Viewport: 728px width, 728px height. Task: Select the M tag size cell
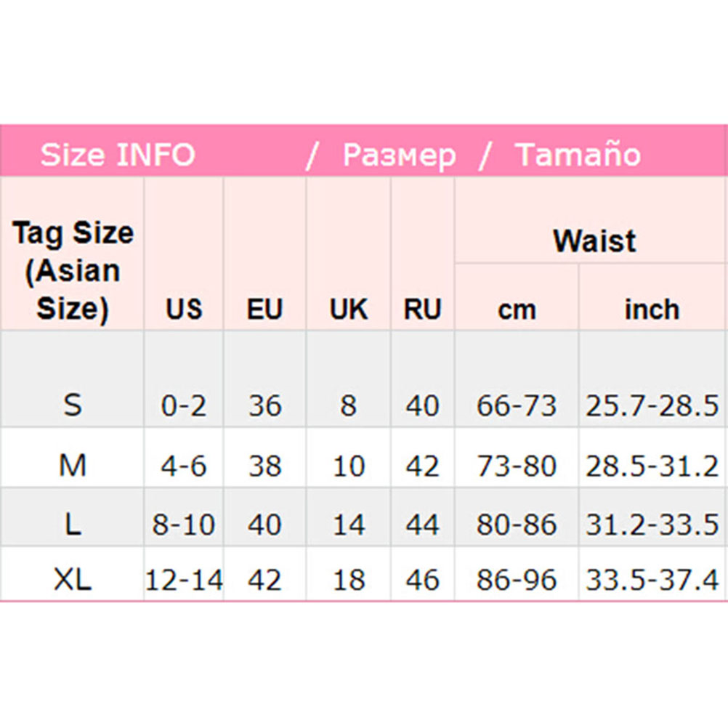click(x=73, y=465)
